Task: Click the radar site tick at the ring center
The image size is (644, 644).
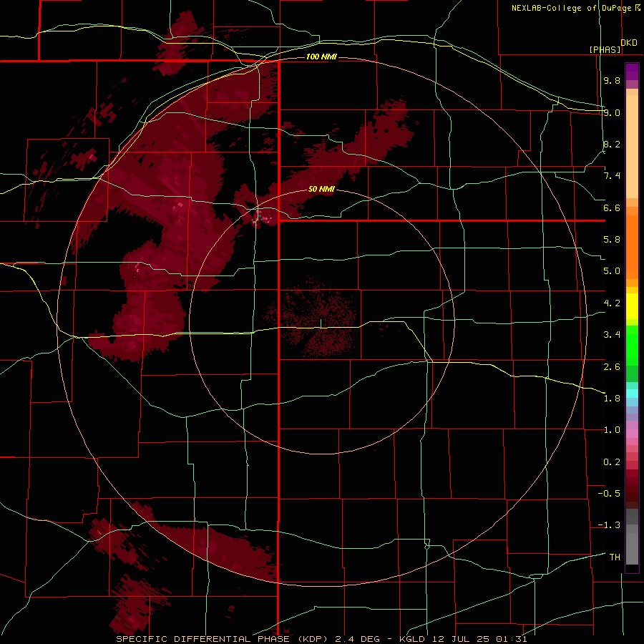Action: [x=321, y=323]
